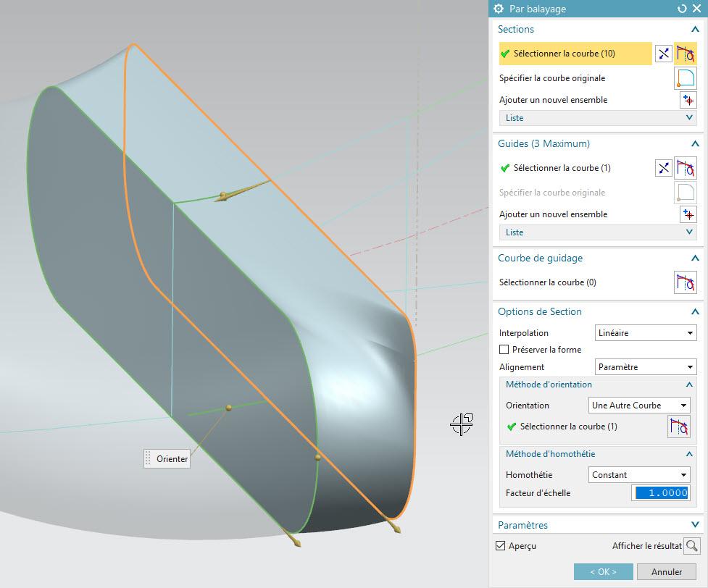Screen dimensions: 708x588
Task: Click the Facteur d'échelle input field
Action: [x=660, y=493]
